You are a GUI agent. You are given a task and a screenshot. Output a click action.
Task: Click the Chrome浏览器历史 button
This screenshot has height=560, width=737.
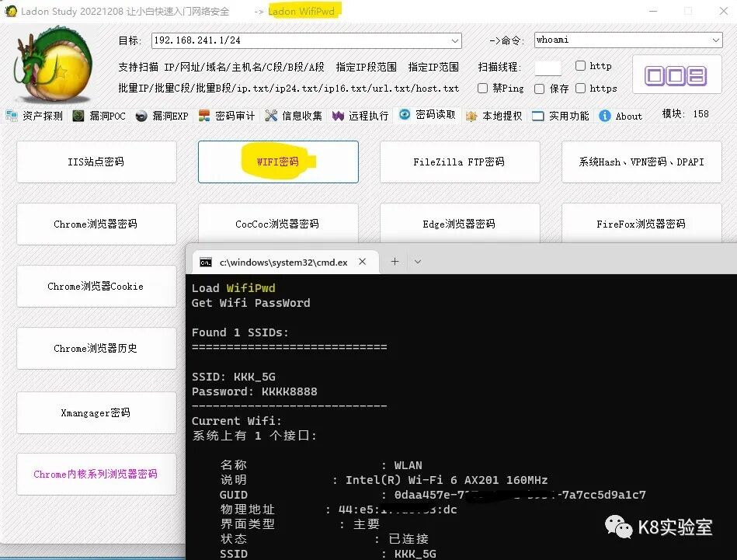[96, 348]
